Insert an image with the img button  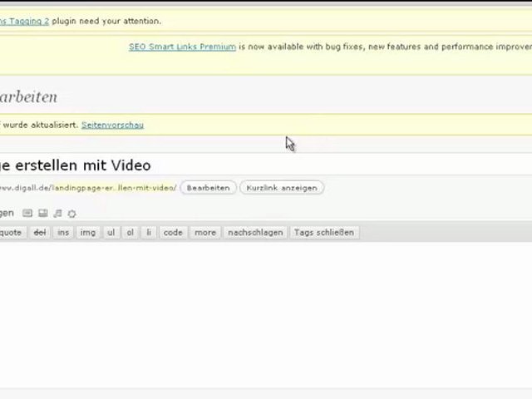(87, 233)
